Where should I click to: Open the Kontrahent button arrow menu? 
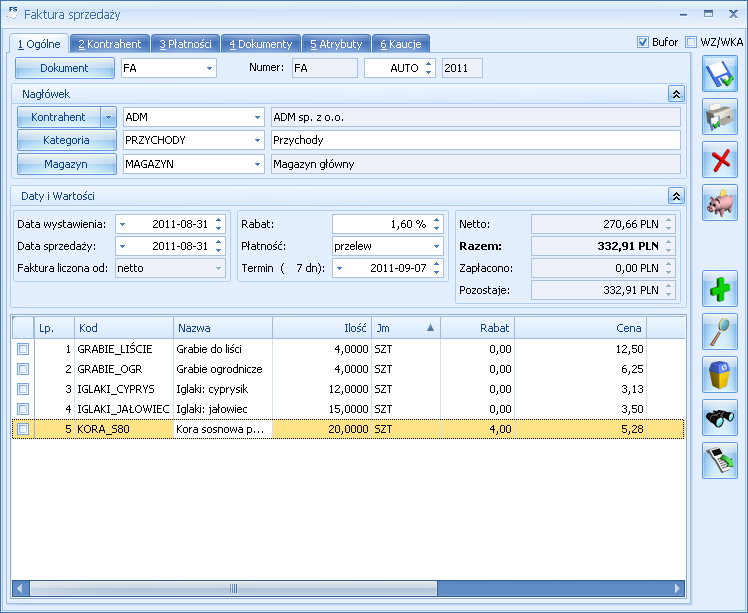108,117
